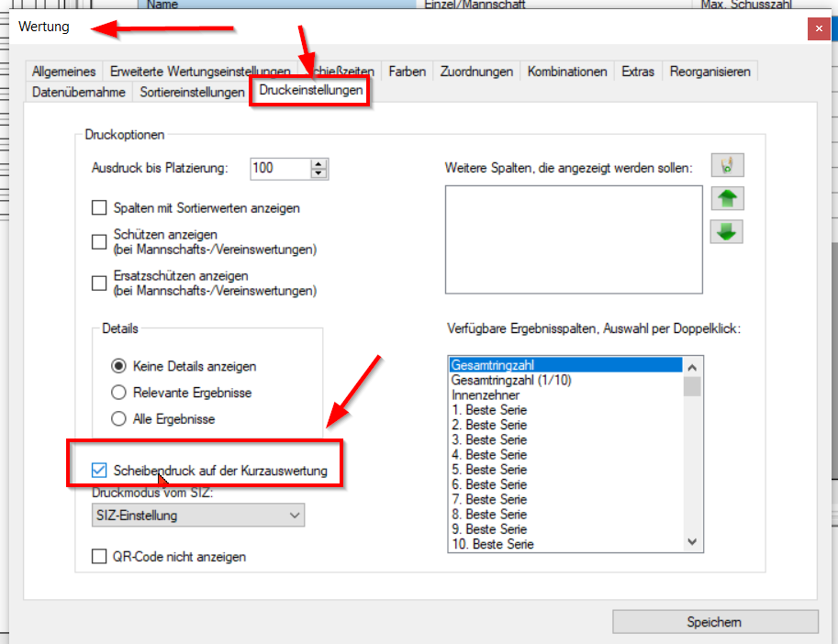Click the Ausdruck bis Platzierung number field
838x644 pixels.
pos(279,168)
